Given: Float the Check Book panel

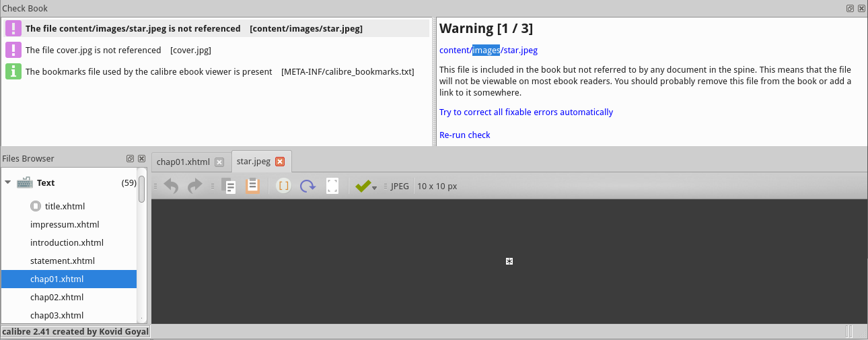Looking at the screenshot, I should [x=850, y=8].
